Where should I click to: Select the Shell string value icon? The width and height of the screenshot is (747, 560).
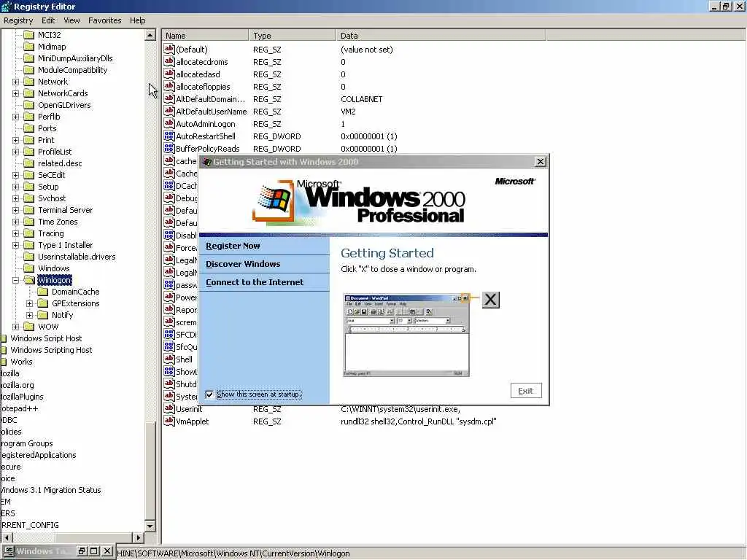(169, 359)
